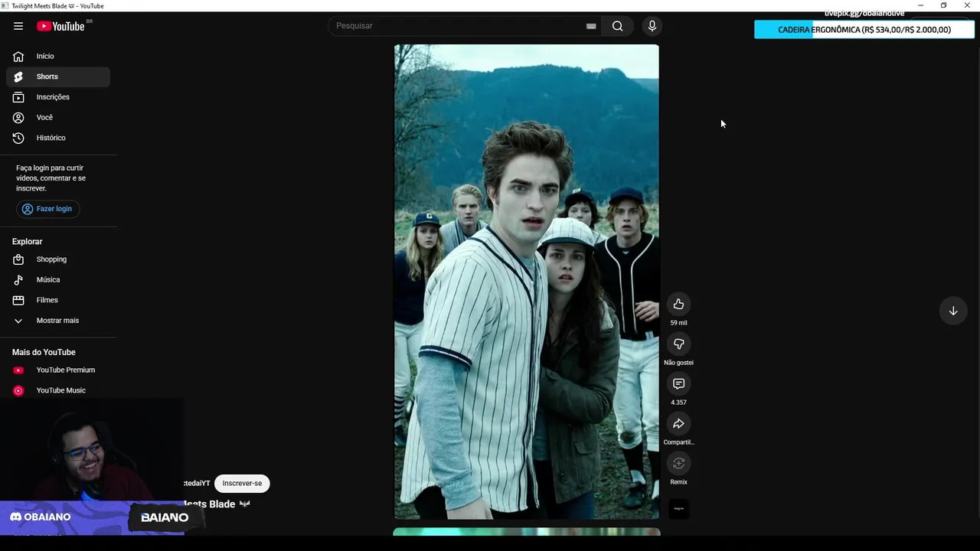Screen dimensions: 980x551
Task: Open the hamburger guide menu
Action: 18,26
